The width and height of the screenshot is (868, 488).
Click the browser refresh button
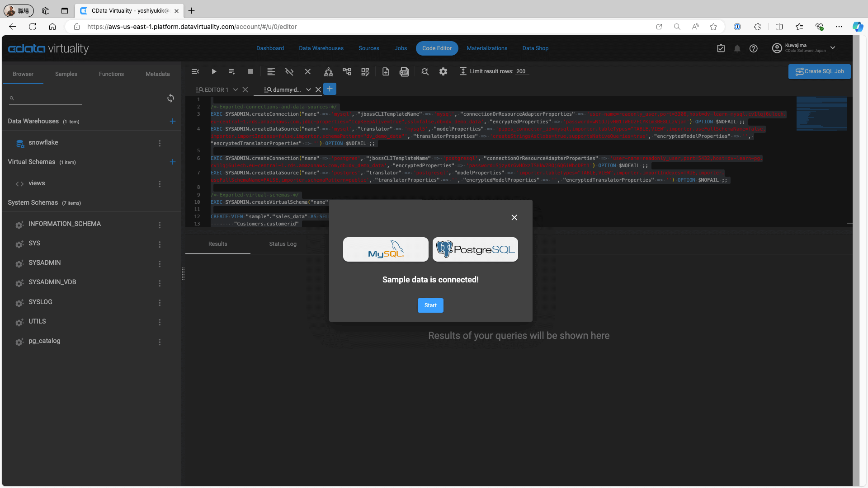pos(33,27)
